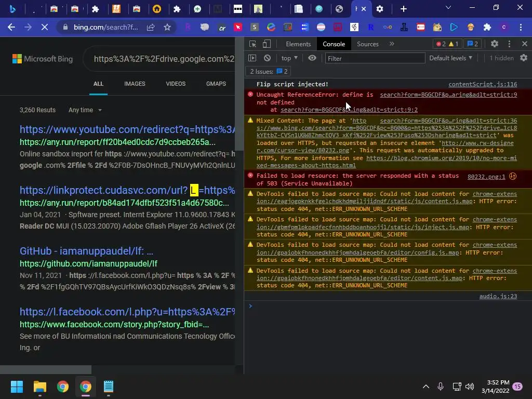
Task: Click the horizontal scrollbar under Bing results
Action: [46, 369]
